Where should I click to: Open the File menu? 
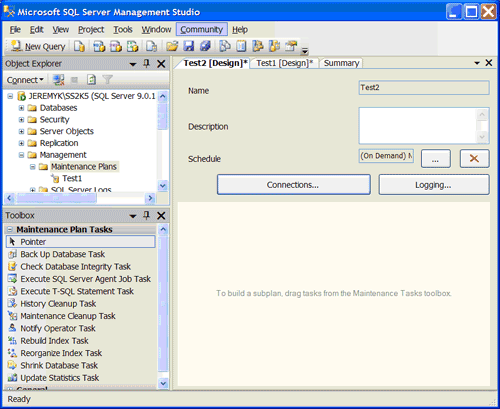point(15,30)
